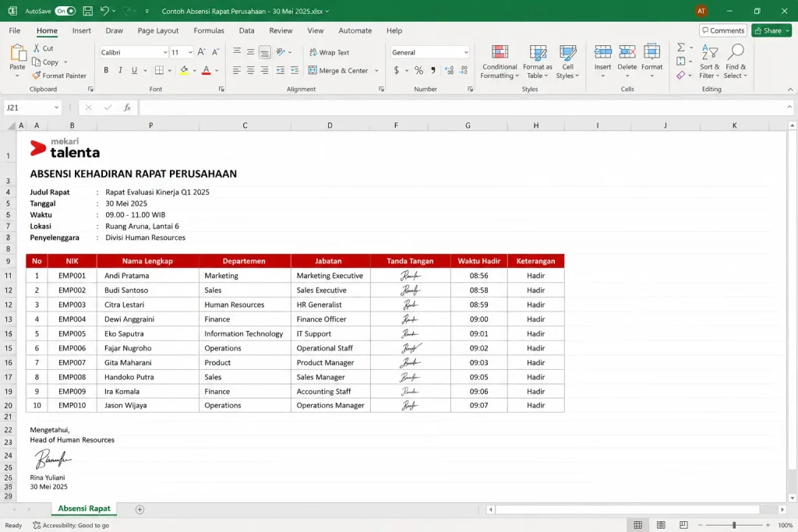The width and height of the screenshot is (798, 532).
Task: Click the Insert Function fx button
Action: click(x=127, y=107)
